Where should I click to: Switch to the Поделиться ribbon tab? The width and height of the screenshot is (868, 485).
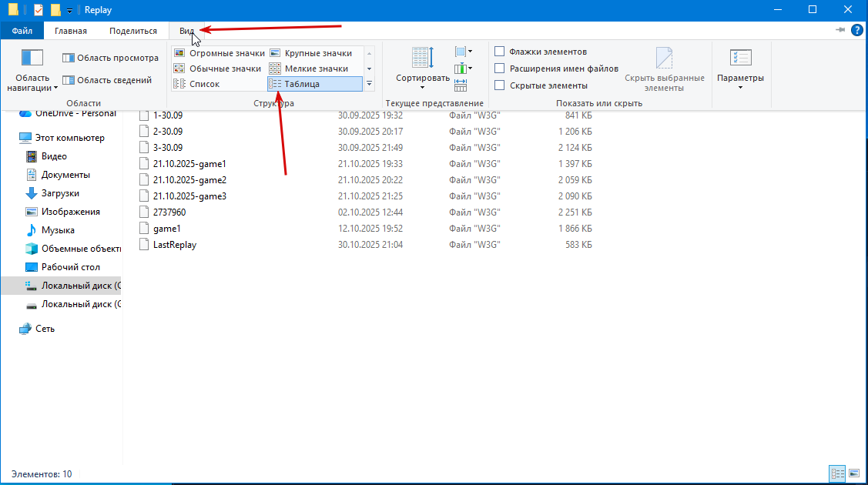[132, 31]
